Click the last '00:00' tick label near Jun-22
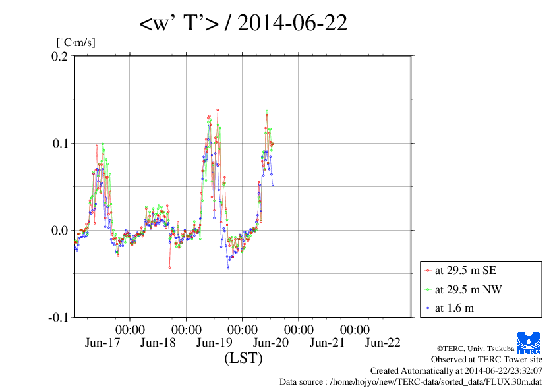Image resolution: width=555 pixels, height=392 pixels. tap(355, 330)
